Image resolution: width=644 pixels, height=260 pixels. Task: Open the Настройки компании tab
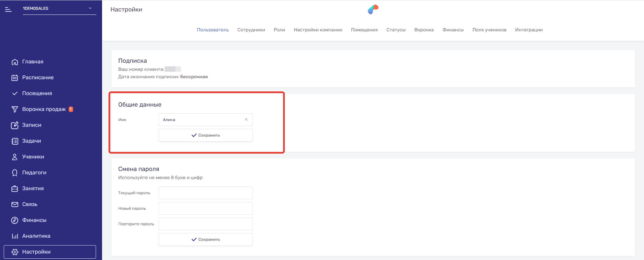pos(318,30)
